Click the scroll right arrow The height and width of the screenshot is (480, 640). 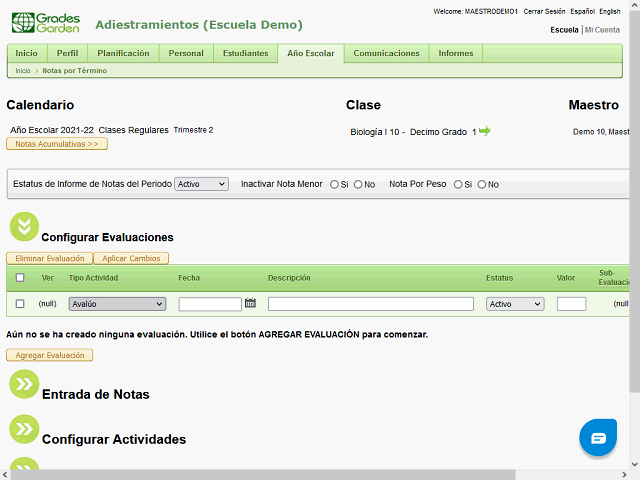(624, 475)
